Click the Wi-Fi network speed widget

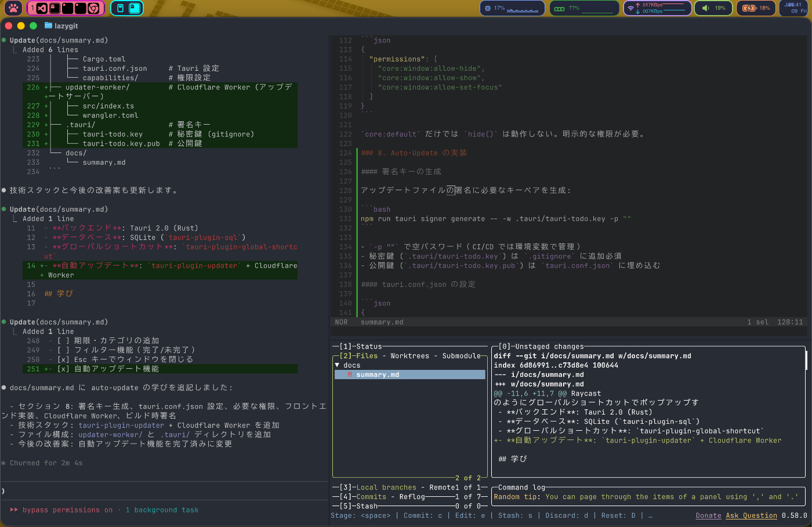(658, 8)
